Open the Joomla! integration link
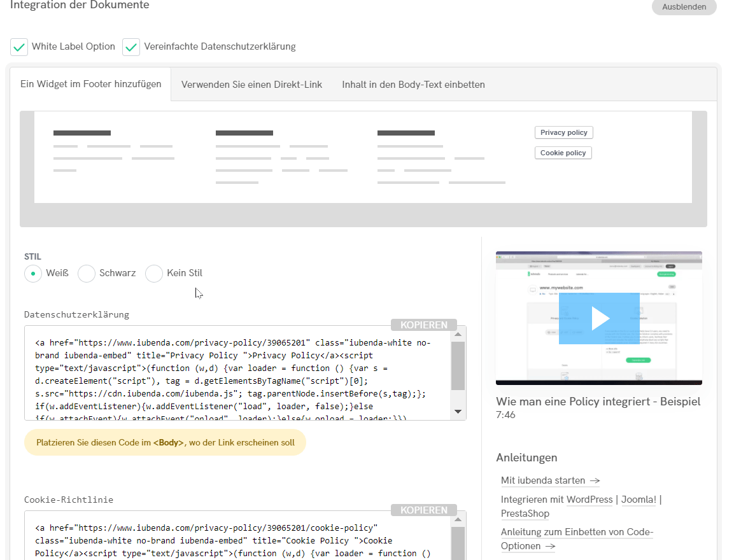Screen dimensions: 748x560 [x=639, y=500]
